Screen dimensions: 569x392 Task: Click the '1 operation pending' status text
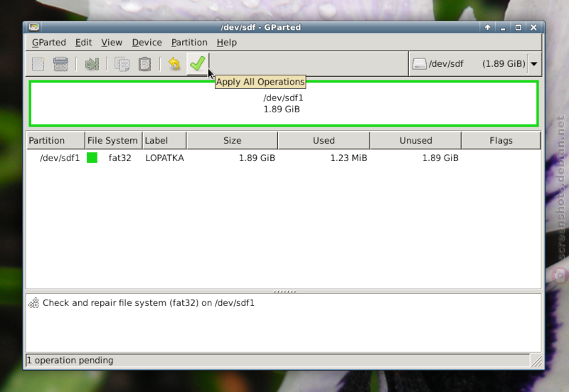click(70, 361)
